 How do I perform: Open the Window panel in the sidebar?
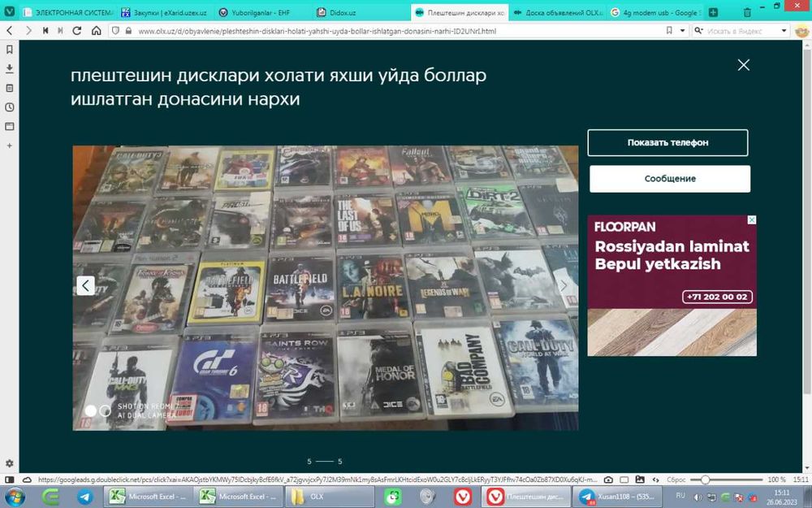(9, 127)
